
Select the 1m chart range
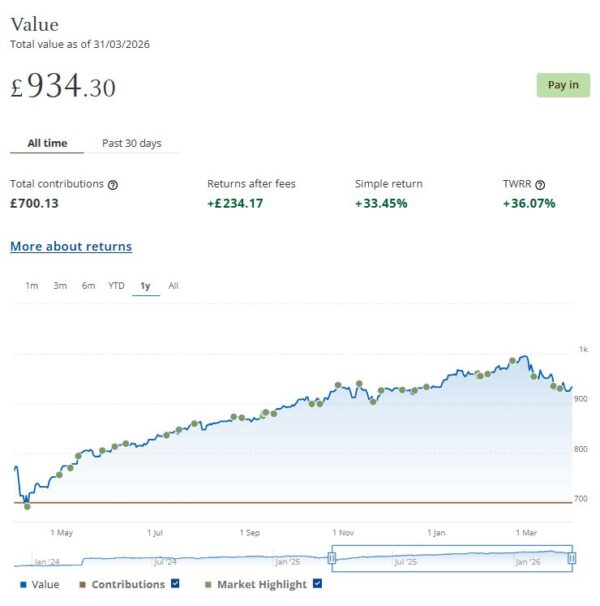[32, 286]
